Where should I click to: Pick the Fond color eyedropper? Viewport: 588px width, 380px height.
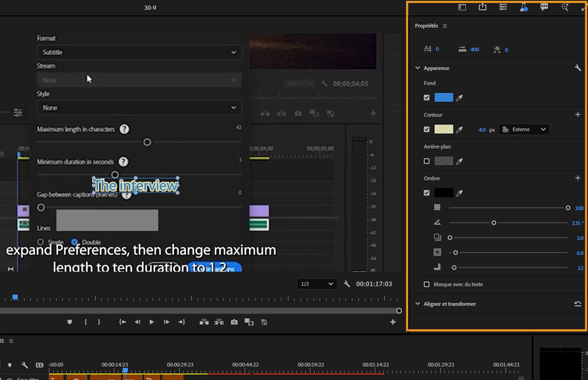[x=459, y=98]
